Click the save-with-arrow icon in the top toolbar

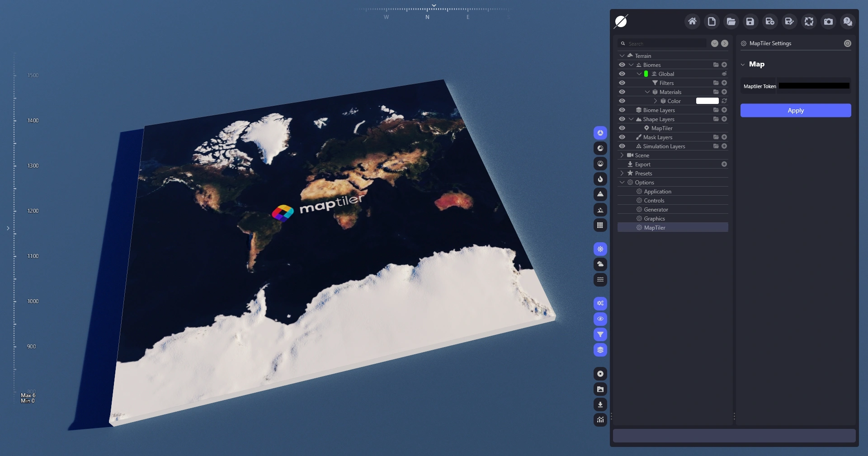pyautogui.click(x=770, y=21)
